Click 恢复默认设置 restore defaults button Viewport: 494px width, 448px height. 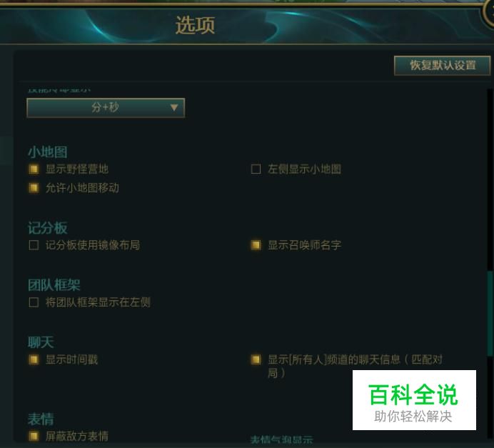pyautogui.click(x=443, y=66)
